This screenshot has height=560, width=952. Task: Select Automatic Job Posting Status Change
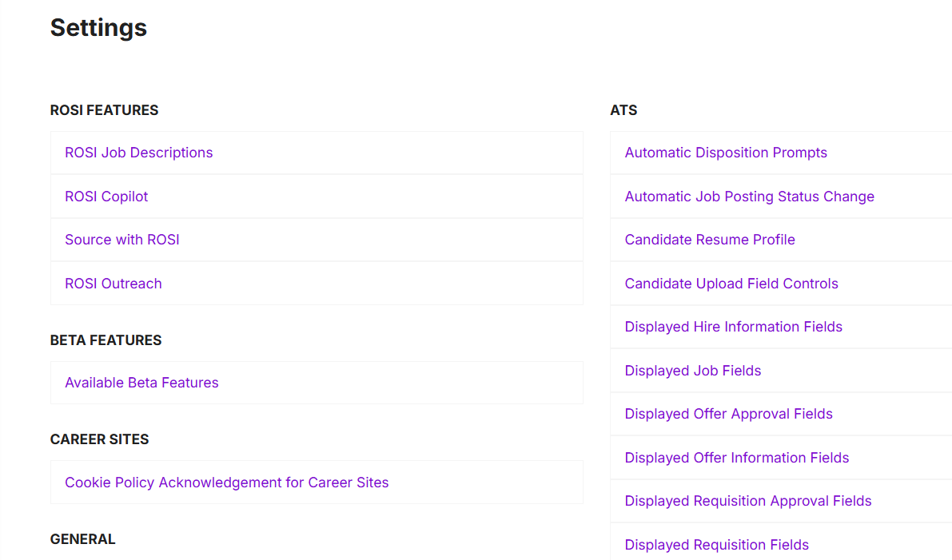749,197
